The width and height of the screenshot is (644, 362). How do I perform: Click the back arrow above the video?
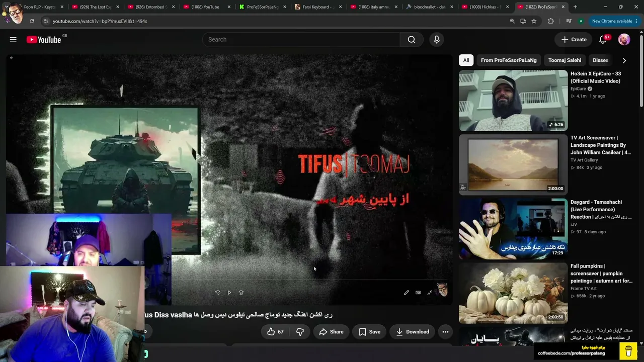12,58
